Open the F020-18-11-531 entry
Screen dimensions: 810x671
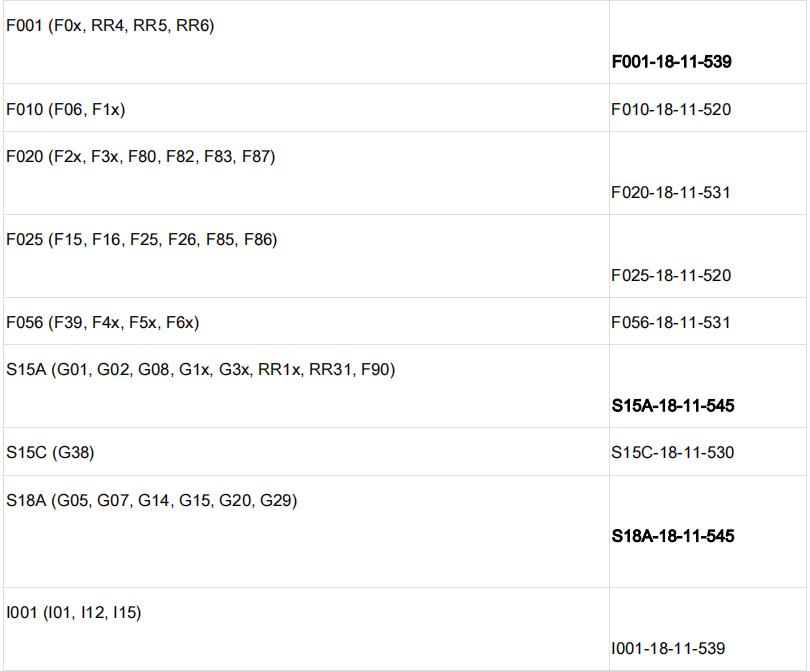point(671,192)
